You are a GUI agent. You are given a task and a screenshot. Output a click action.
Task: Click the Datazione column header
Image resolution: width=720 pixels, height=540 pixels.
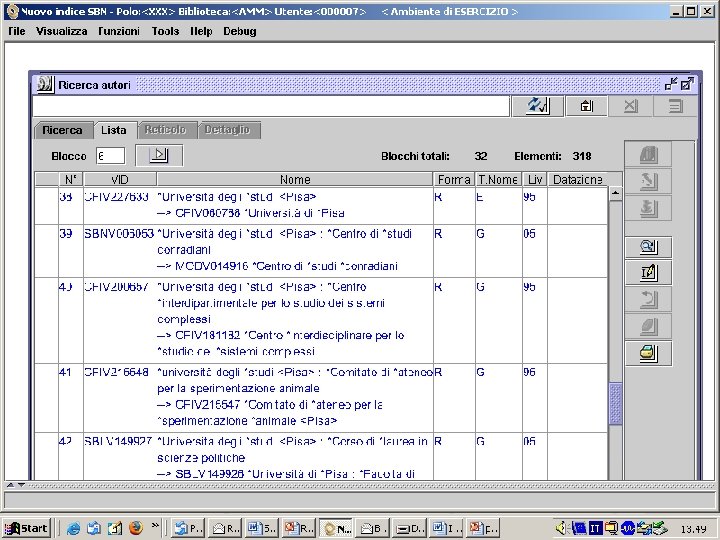(x=578, y=180)
